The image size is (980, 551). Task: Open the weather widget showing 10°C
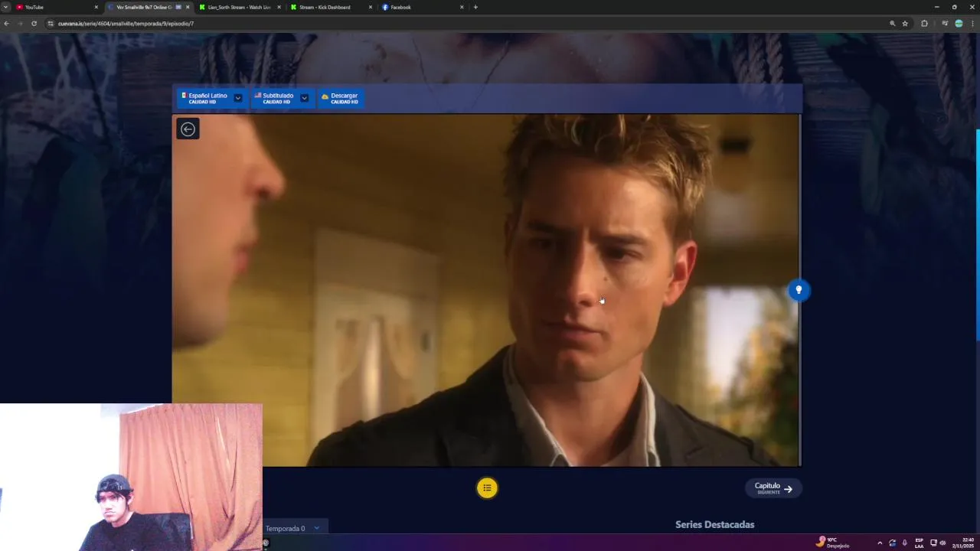click(x=833, y=543)
